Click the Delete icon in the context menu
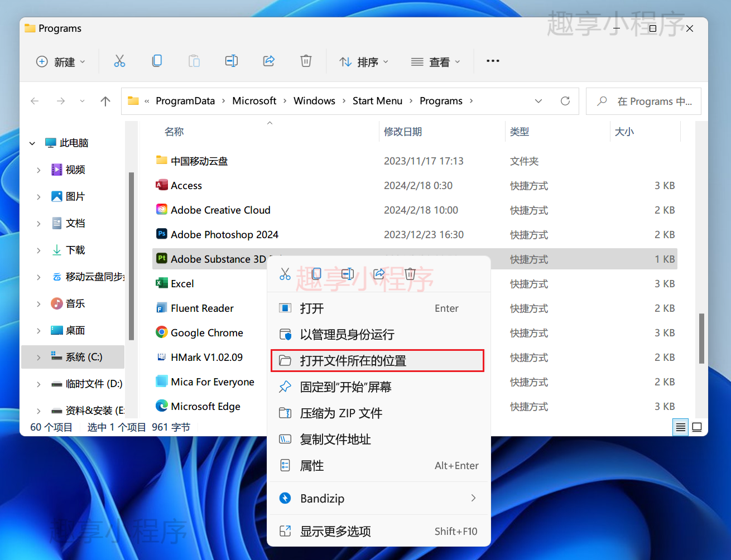731x560 pixels. point(410,274)
